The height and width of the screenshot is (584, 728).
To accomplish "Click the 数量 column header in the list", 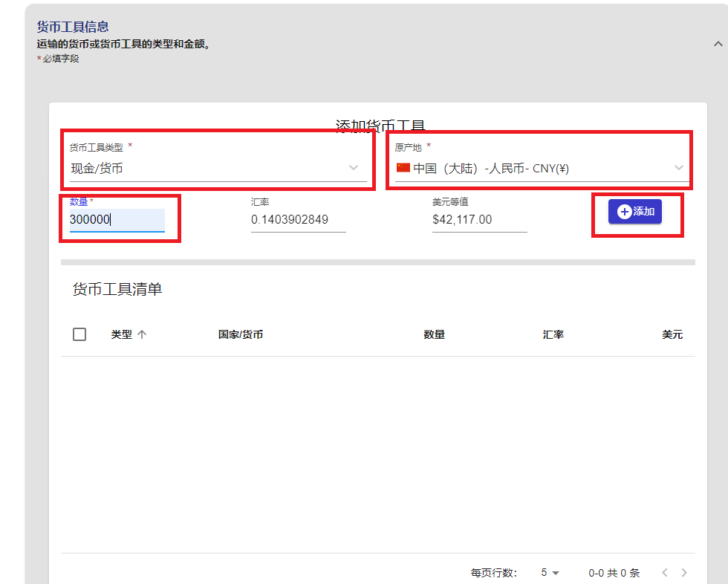I will 434,334.
